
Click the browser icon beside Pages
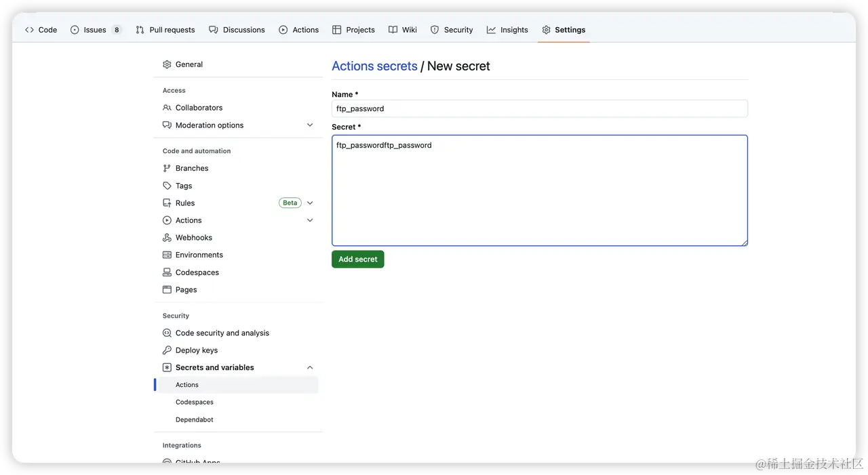click(167, 289)
